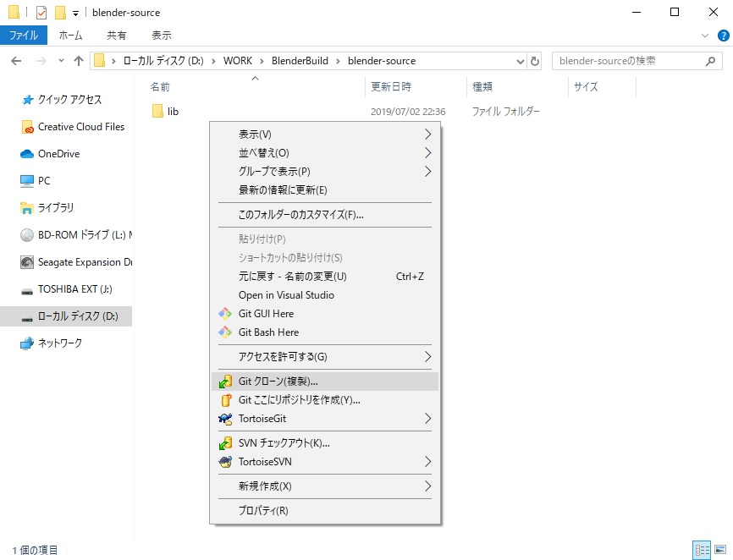Open the quick access toolbar customize dropdown

(x=75, y=13)
